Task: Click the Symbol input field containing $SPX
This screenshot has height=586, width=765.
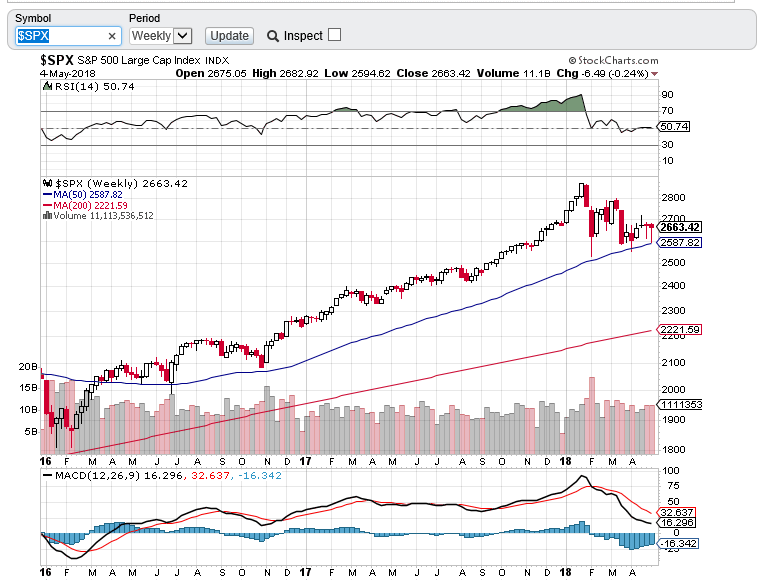Action: [x=68, y=36]
